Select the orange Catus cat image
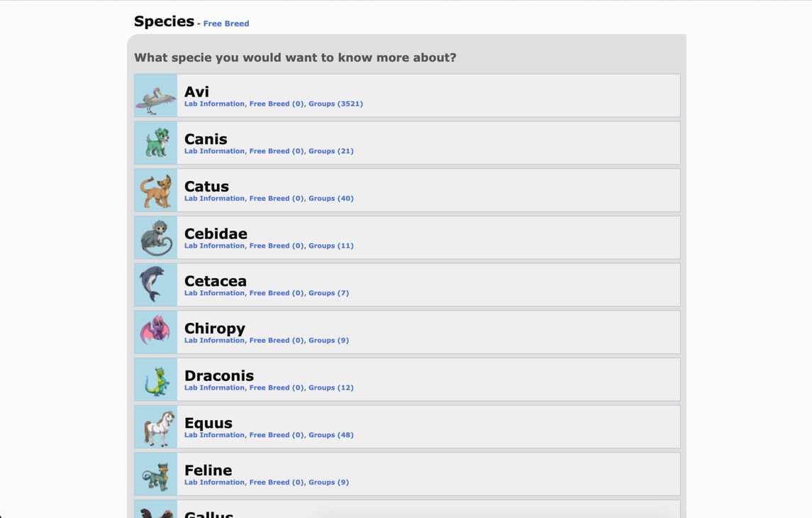The height and width of the screenshot is (518, 812). (155, 190)
